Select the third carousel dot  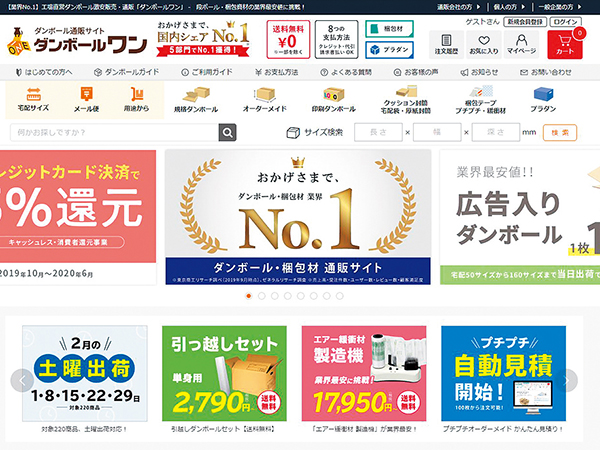275,296
